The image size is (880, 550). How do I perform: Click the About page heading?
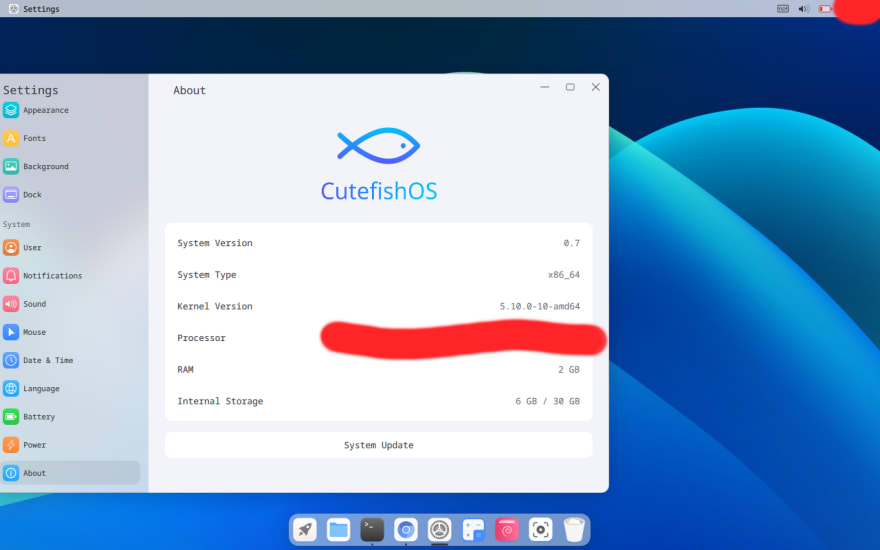(189, 90)
